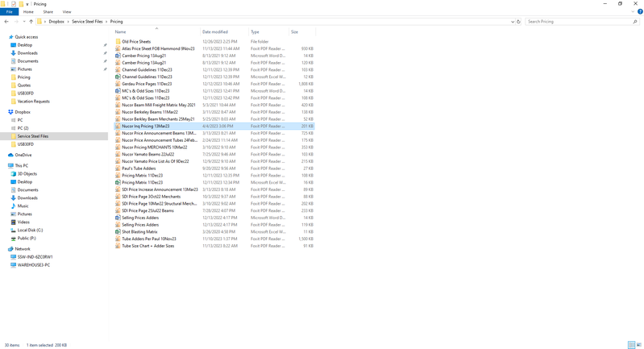
Task: Select the Shot Blasting Matrix Excel file icon
Action: 118,231
